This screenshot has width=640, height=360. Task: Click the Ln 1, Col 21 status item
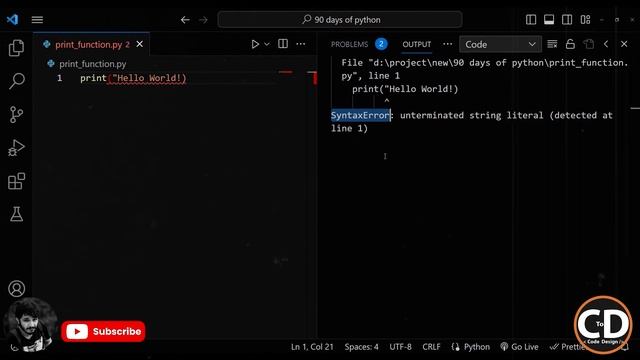[312, 347]
